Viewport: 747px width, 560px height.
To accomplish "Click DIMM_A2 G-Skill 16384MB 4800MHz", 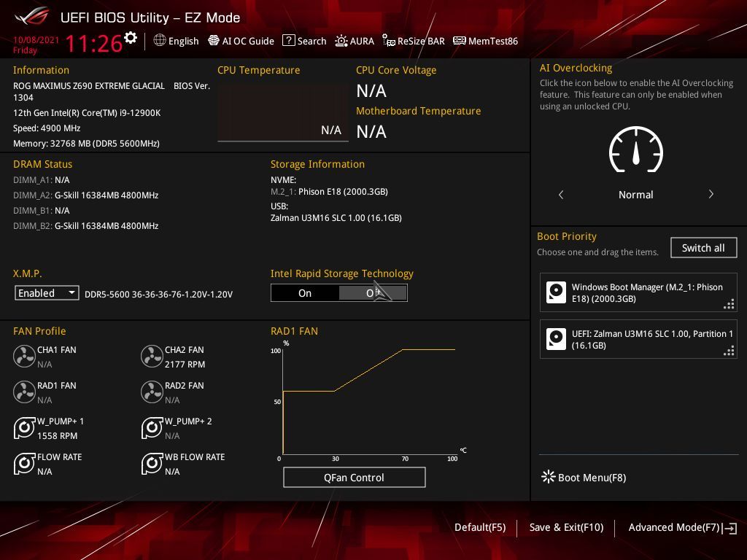I will click(86, 195).
